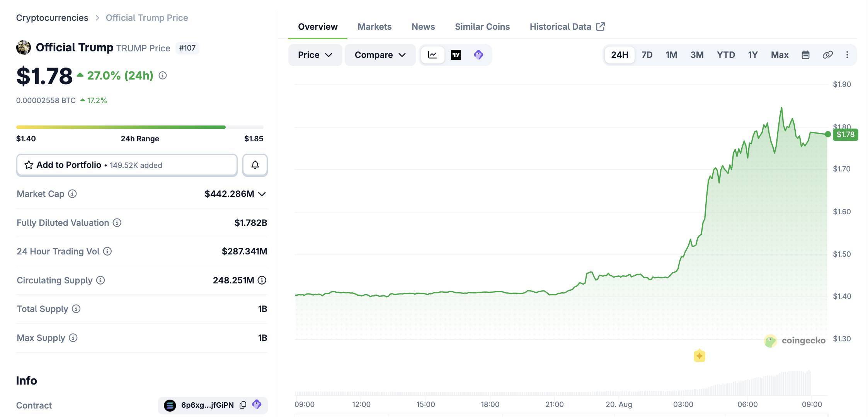Viewport: 868px width, 417px height.
Task: Open the calendar date range picker
Action: pos(805,55)
